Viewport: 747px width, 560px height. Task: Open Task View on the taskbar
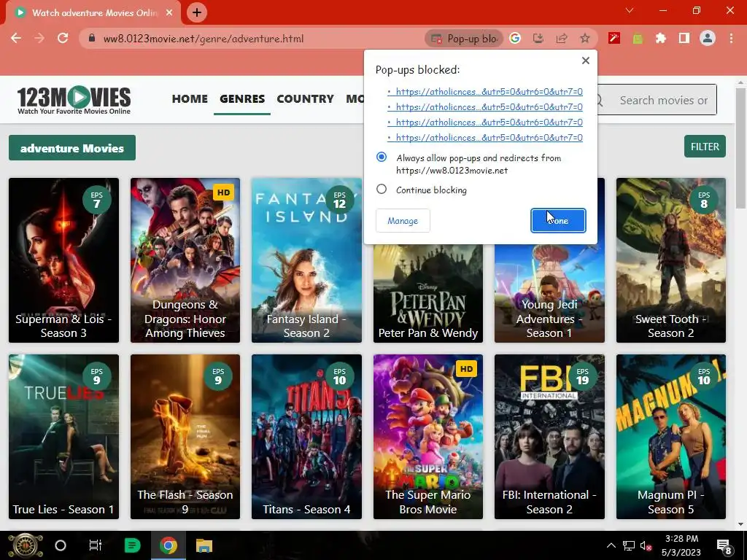(96, 545)
